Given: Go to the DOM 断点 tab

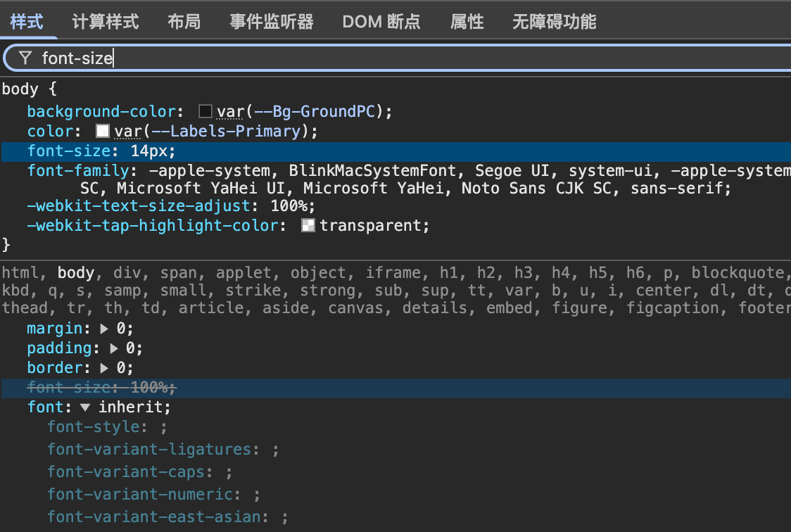Looking at the screenshot, I should (x=381, y=22).
